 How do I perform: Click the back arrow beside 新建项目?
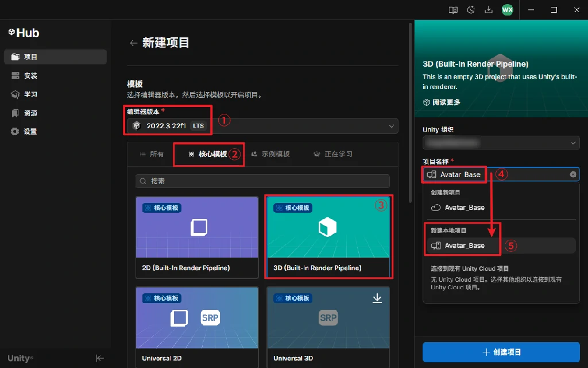point(133,43)
